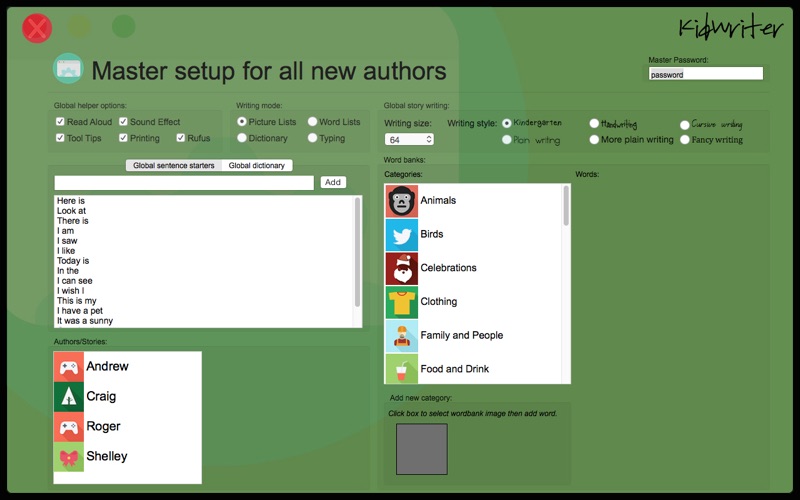Select Dictionary writing mode
This screenshot has height=500, width=800.
point(242,138)
